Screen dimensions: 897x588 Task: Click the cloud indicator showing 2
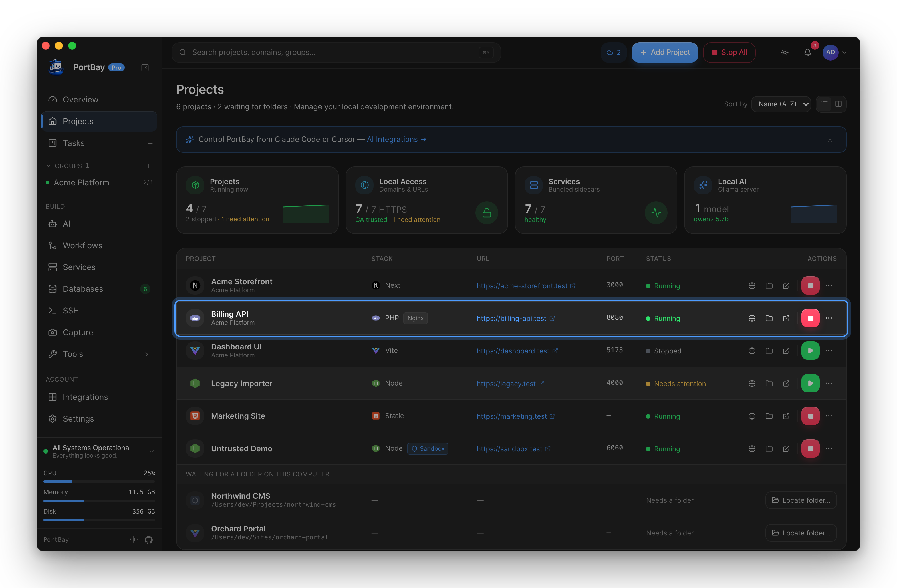tap(614, 52)
